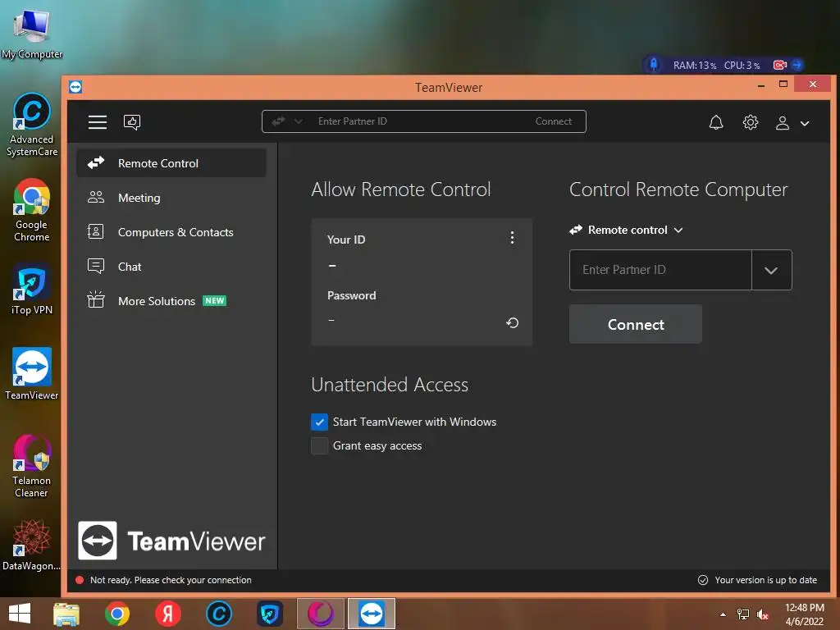The width and height of the screenshot is (840, 630).
Task: Click the muted volume tray icon
Action: pos(763,614)
